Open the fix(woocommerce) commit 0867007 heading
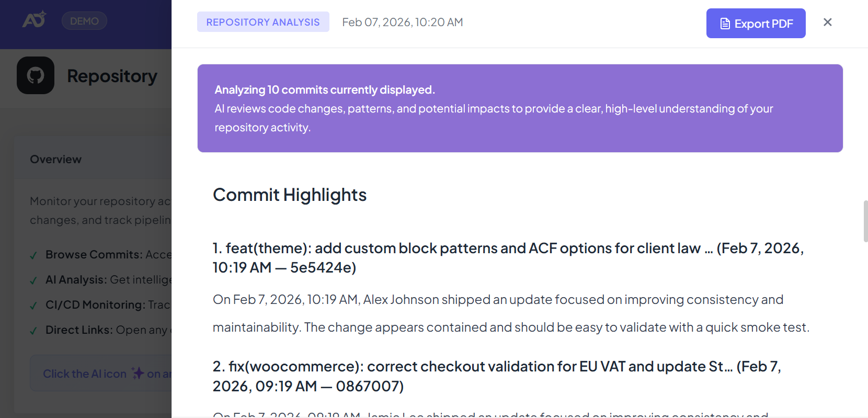This screenshot has height=418, width=868. 497,376
